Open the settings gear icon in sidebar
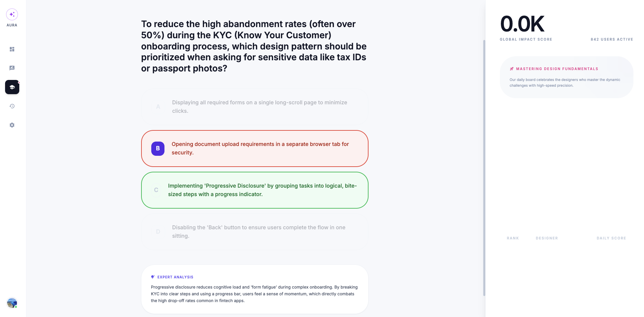This screenshot has width=644, height=317. [x=12, y=125]
